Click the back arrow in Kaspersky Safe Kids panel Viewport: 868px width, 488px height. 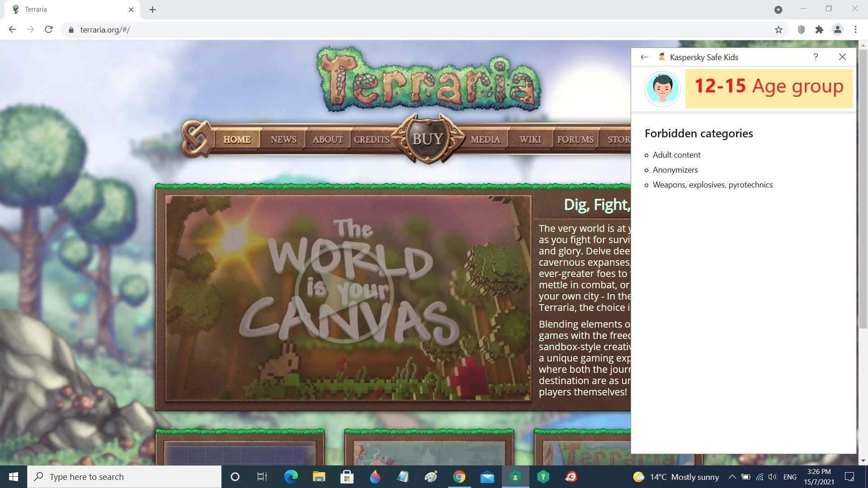point(644,57)
